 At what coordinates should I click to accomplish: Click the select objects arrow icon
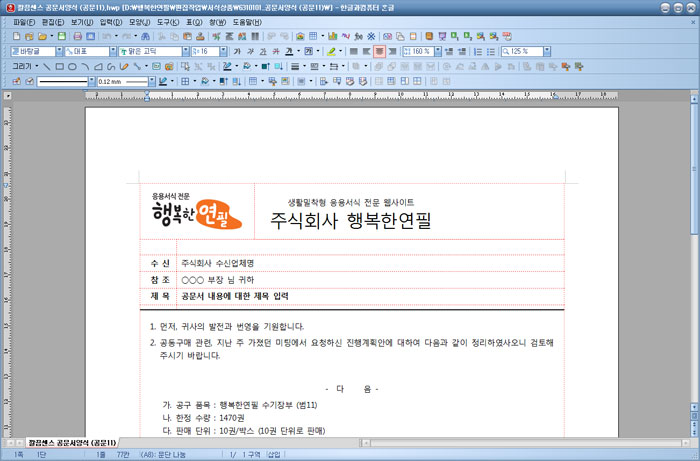[185, 66]
